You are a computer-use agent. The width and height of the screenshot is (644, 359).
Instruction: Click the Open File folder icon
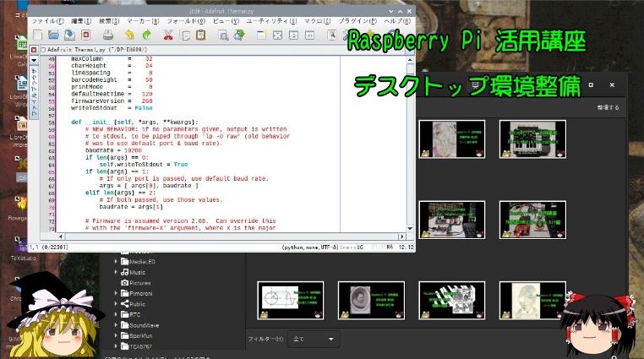53,35
